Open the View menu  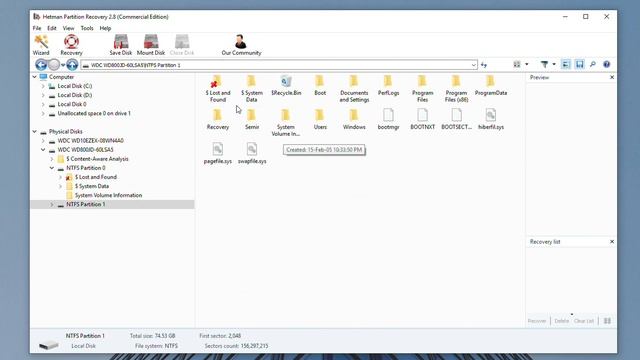tap(68, 28)
